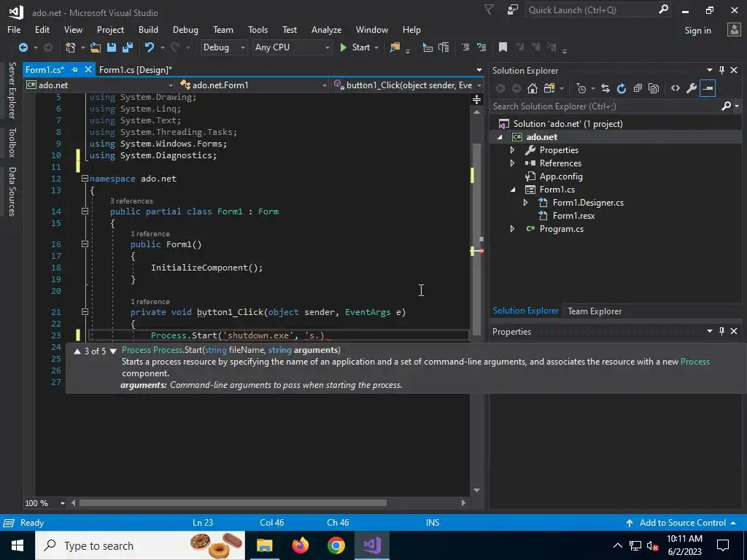Open the ado.net.Form1 type navigation dropdown
This screenshot has height=560, width=747.
pos(253,85)
